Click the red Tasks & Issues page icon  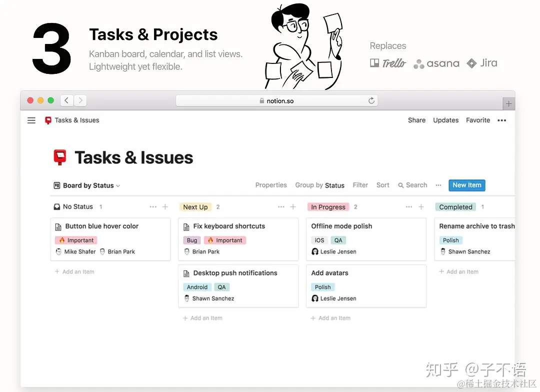pyautogui.click(x=60, y=157)
